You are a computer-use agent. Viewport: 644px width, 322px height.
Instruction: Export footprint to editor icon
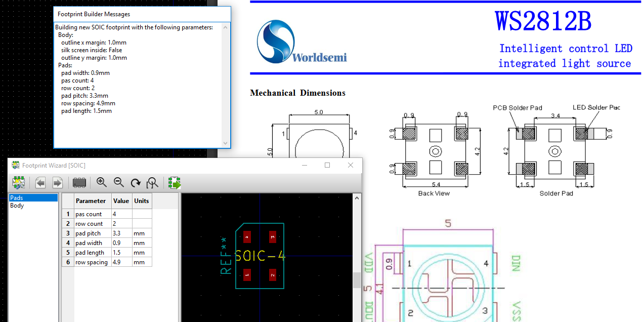pyautogui.click(x=175, y=183)
